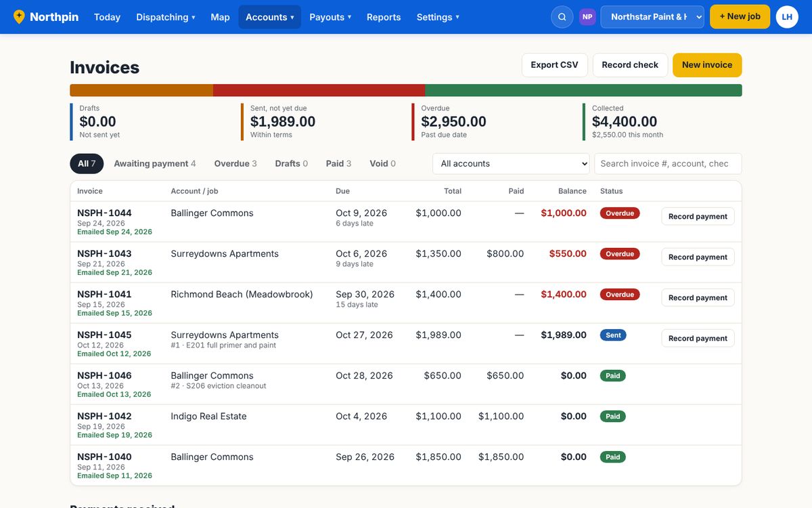The image size is (812, 508).
Task: Switch to the Overdue 3 tab
Action: (x=235, y=163)
